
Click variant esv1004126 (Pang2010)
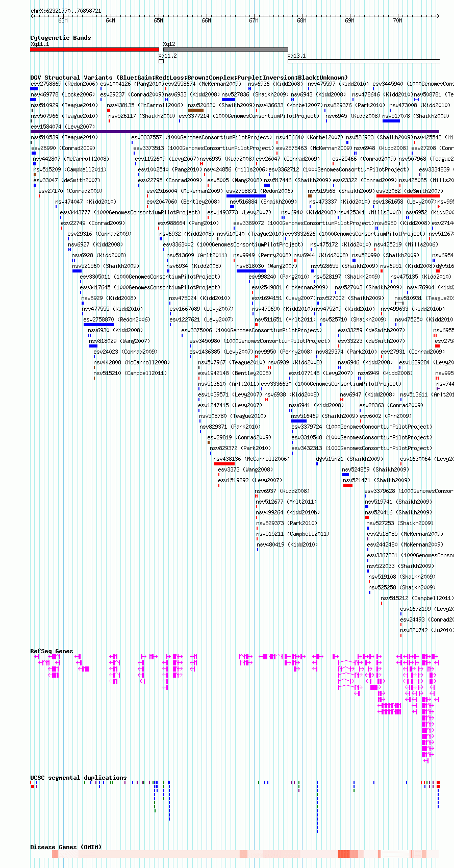coord(132,84)
